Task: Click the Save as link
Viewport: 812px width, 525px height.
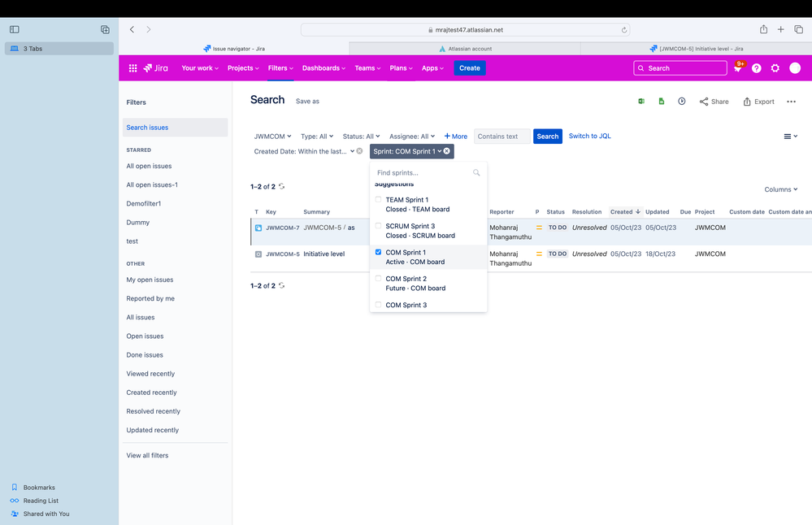Action: pyautogui.click(x=307, y=102)
